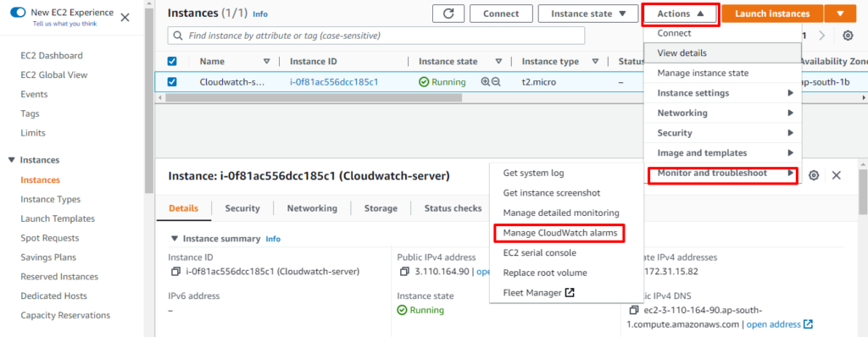Screen dimensions: 868x337
Task: Click the refresh instances icon button
Action: point(448,14)
